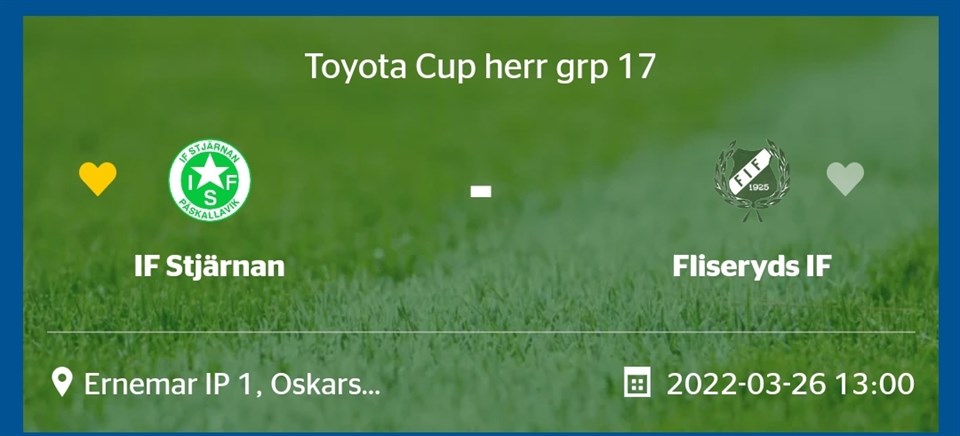Select the calendar icon beside the date
The width and height of the screenshot is (960, 436).
(636, 383)
